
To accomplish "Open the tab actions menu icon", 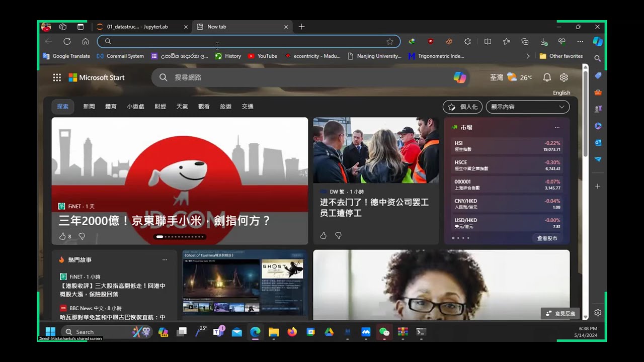I will coord(80,27).
